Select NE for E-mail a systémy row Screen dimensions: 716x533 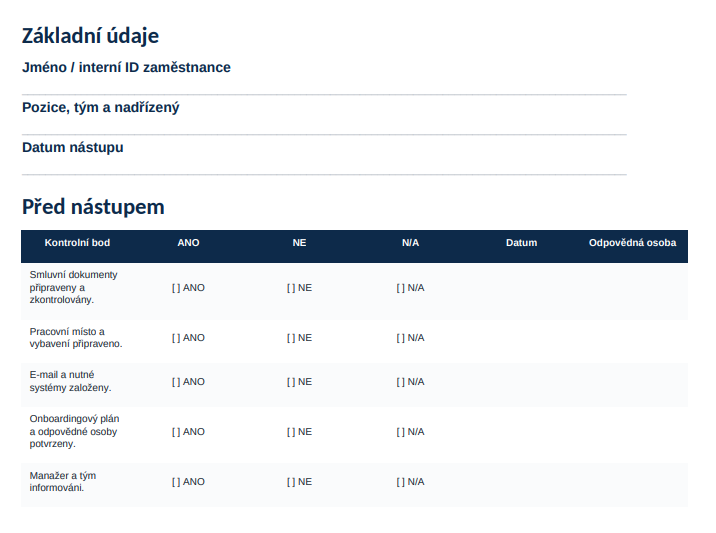299,382
